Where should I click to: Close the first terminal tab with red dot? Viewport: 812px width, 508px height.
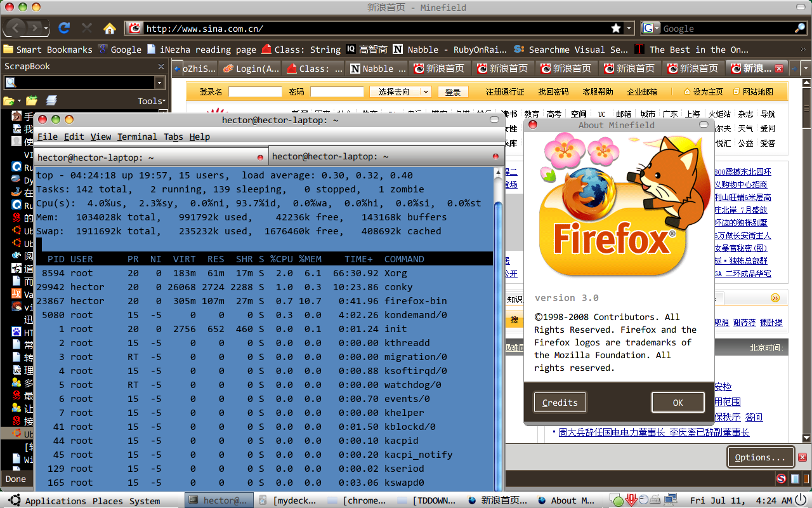coord(260,157)
